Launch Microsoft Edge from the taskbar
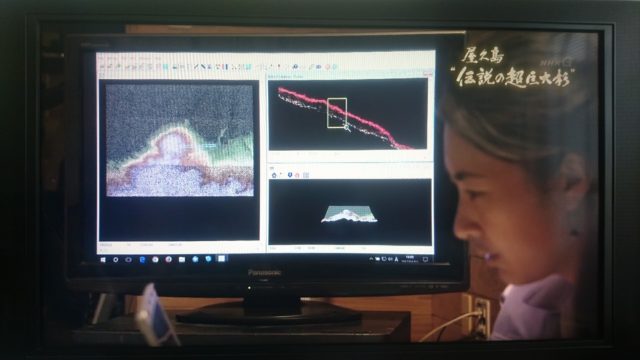The image size is (640, 360). coord(142,260)
